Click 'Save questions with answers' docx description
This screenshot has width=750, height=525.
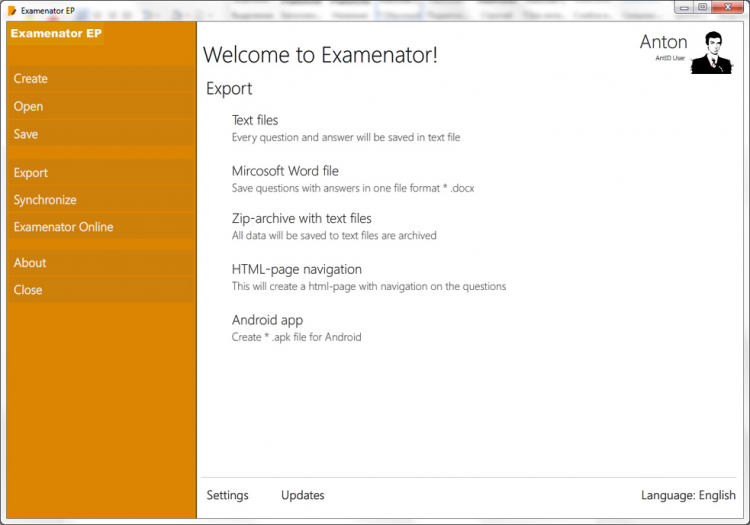(x=353, y=188)
